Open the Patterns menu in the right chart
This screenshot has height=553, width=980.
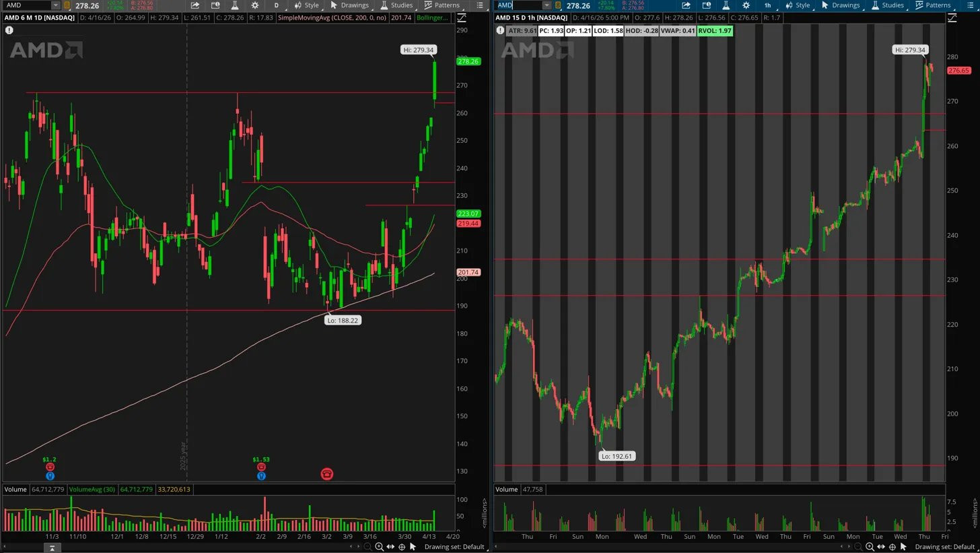933,5
